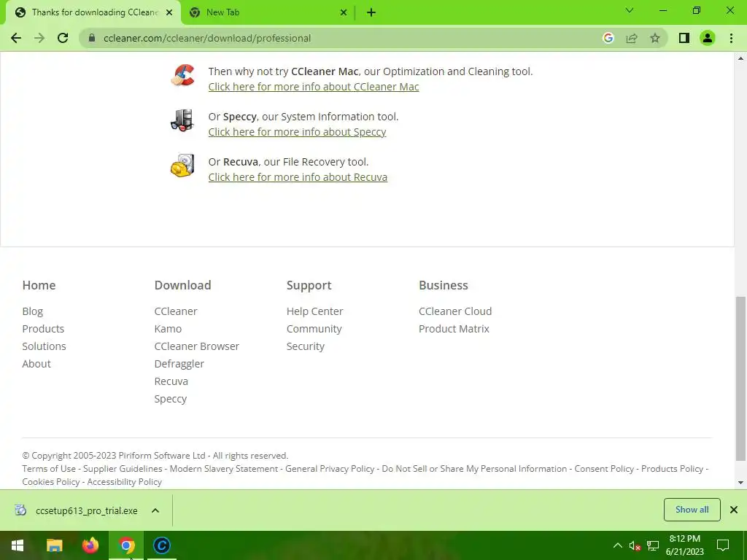Viewport: 747px width, 560px height.
Task: Click the Show all downloads button
Action: point(692,510)
